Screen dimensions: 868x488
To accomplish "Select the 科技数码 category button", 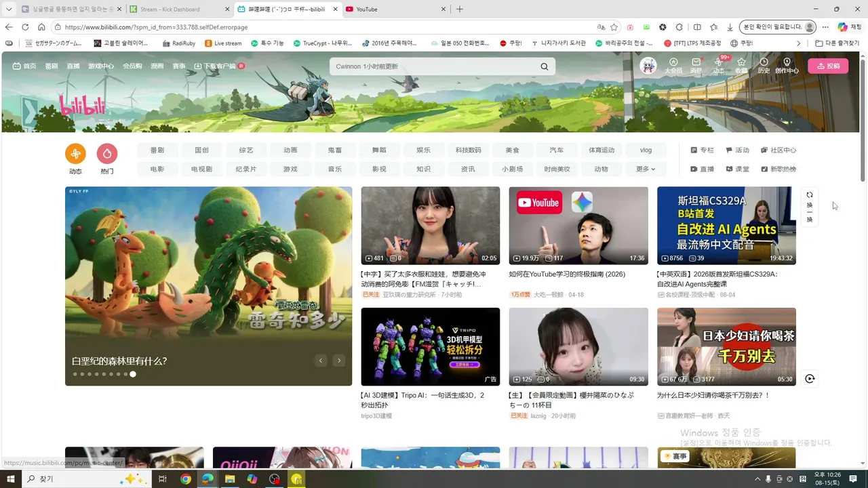I will pos(468,150).
